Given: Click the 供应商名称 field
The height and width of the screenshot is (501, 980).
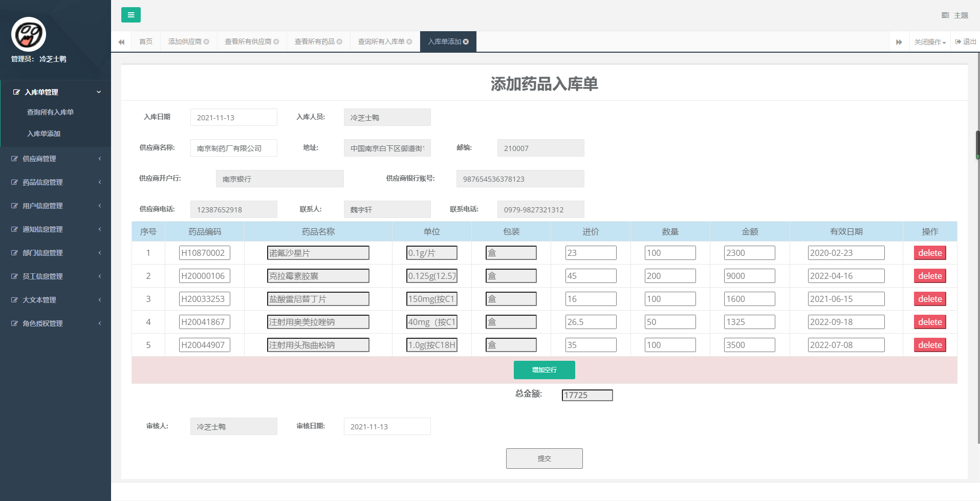Looking at the screenshot, I should (234, 148).
